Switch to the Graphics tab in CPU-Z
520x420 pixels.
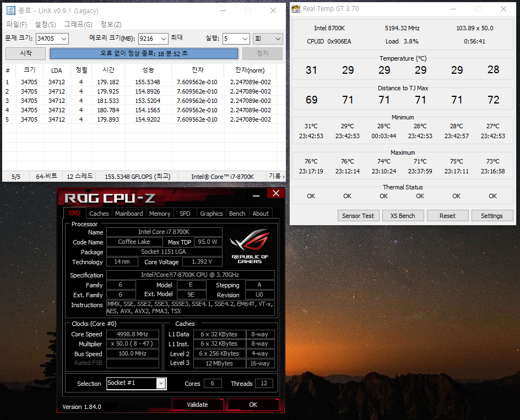click(212, 214)
